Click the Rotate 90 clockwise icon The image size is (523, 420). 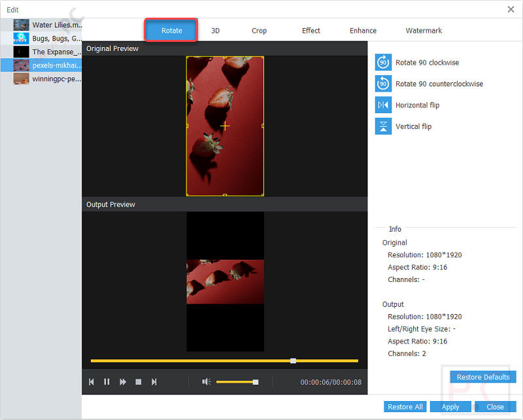[x=383, y=62]
